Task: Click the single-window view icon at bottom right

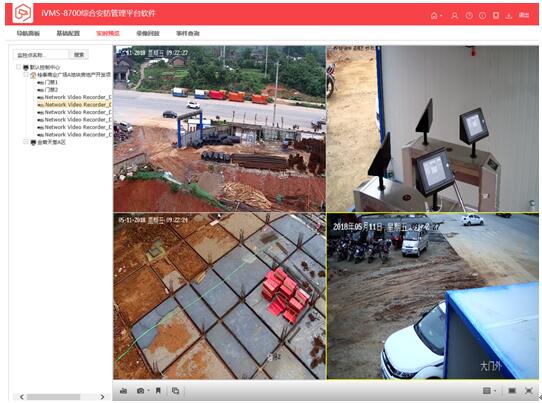Action: coord(512,391)
